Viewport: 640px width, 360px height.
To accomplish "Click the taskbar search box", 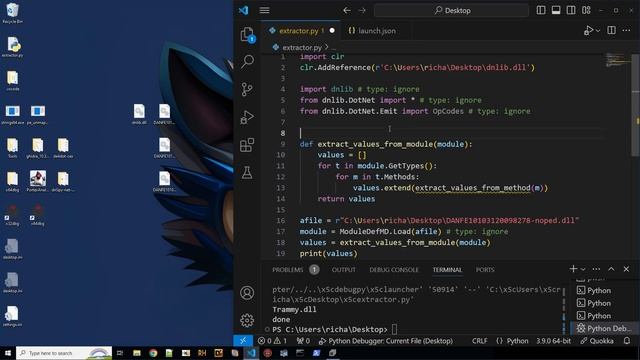I will click(x=64, y=353).
